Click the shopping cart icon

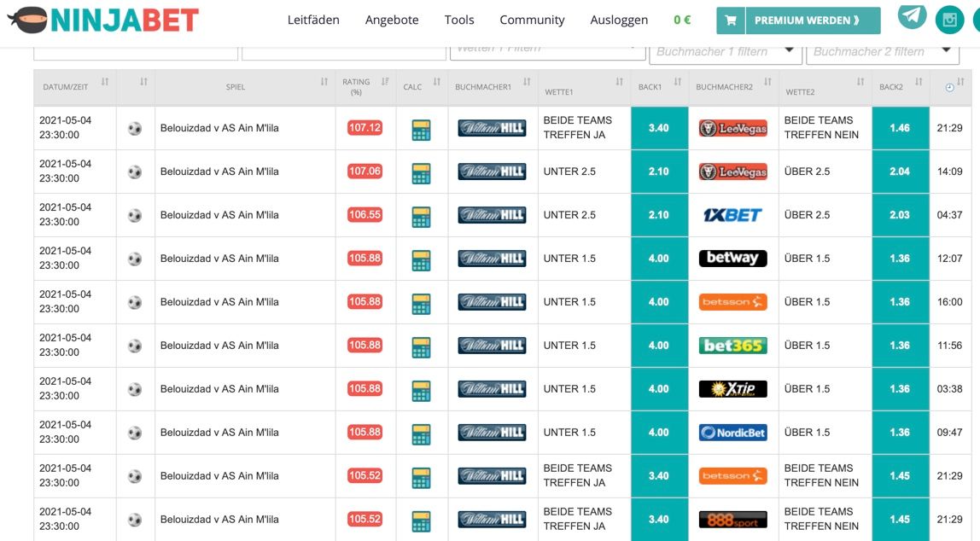click(731, 20)
